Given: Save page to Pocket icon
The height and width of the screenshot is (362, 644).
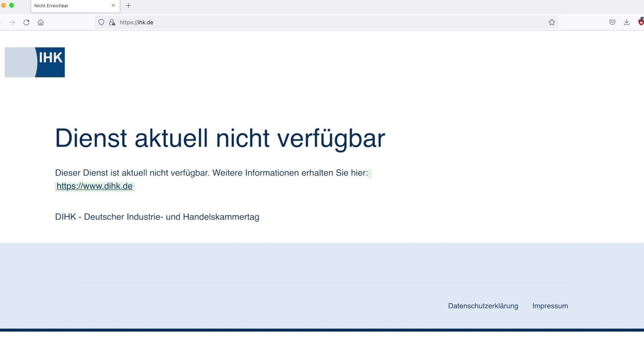Looking at the screenshot, I should (x=612, y=22).
